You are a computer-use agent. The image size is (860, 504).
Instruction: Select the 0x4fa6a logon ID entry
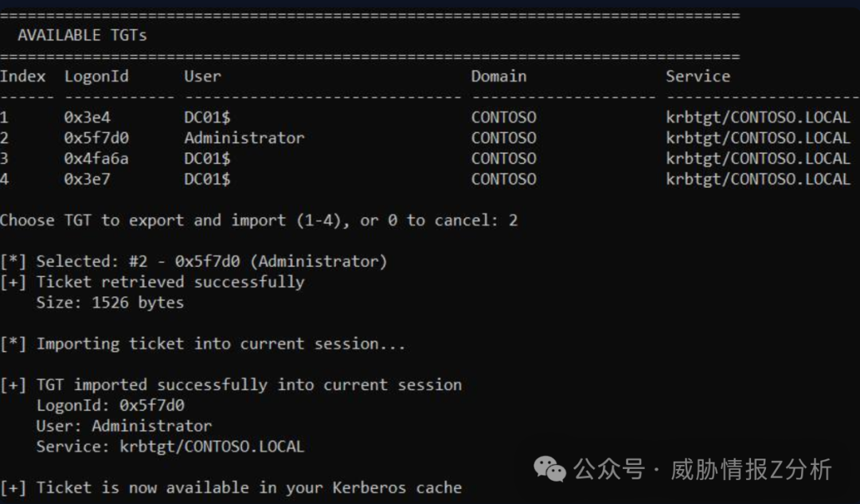coord(96,158)
